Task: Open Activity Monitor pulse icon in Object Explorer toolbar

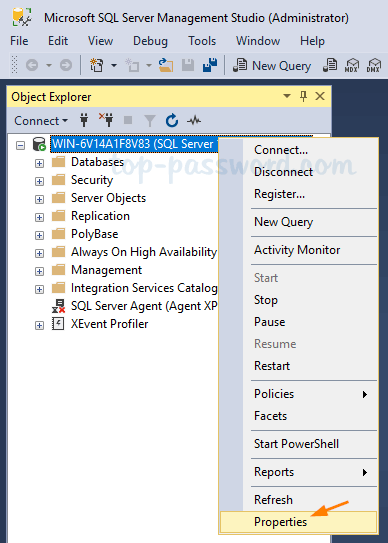Action: click(x=194, y=121)
